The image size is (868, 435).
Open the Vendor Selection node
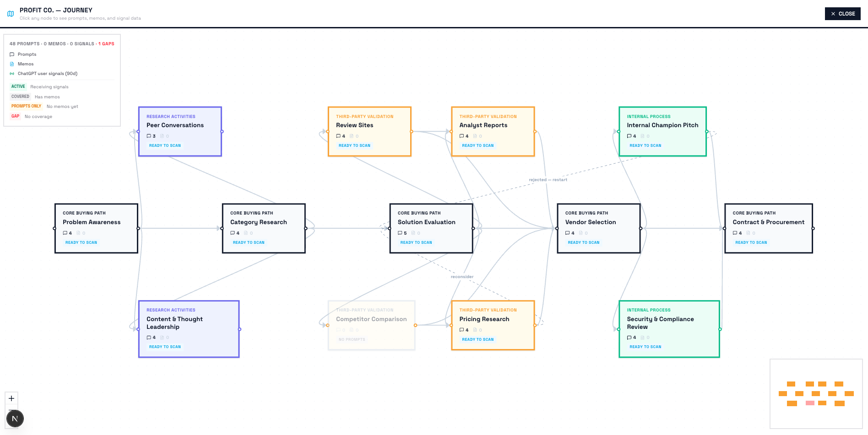point(598,222)
